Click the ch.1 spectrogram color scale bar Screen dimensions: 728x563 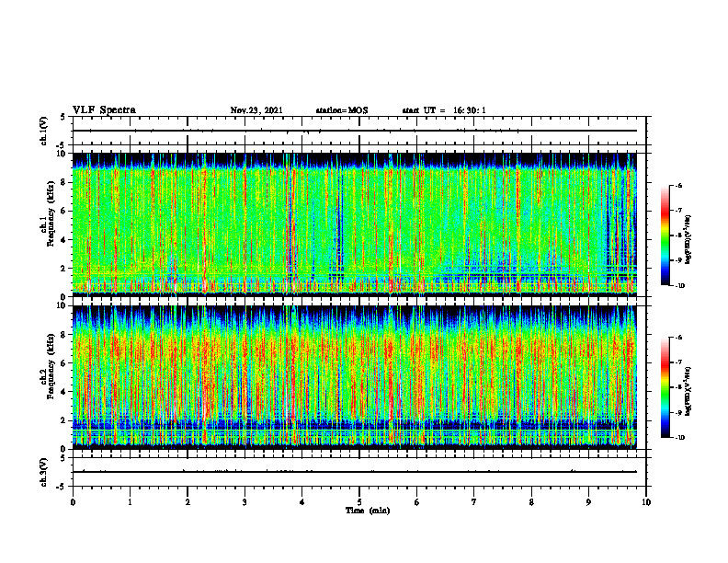665,236
